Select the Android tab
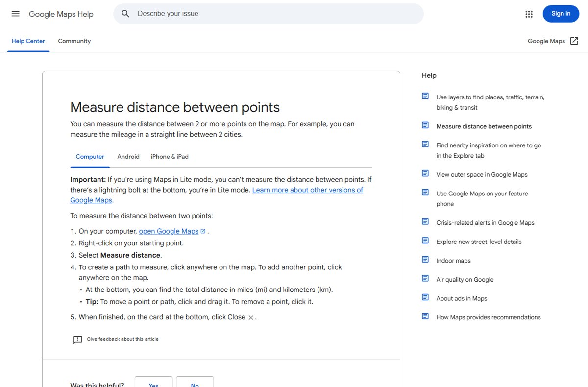 tap(128, 157)
